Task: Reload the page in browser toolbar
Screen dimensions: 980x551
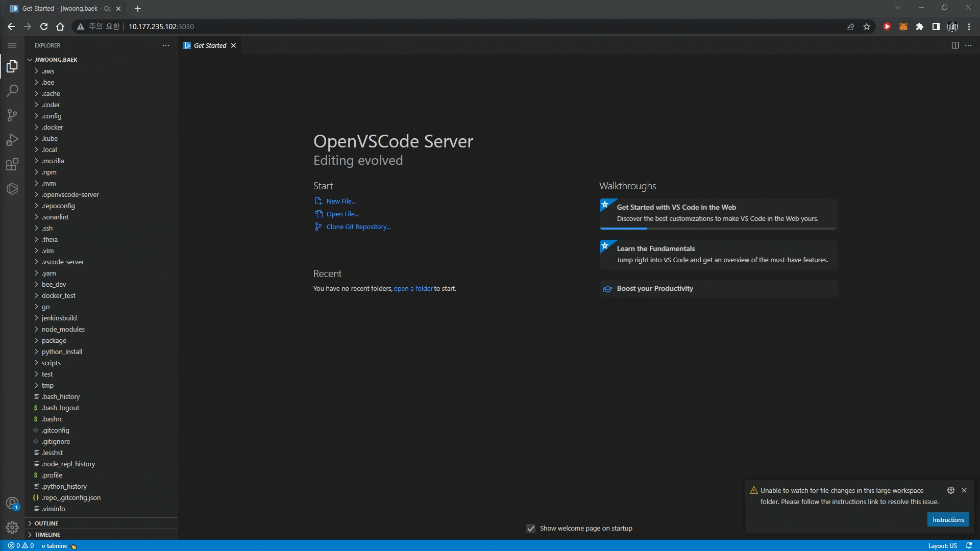Action: [44, 27]
